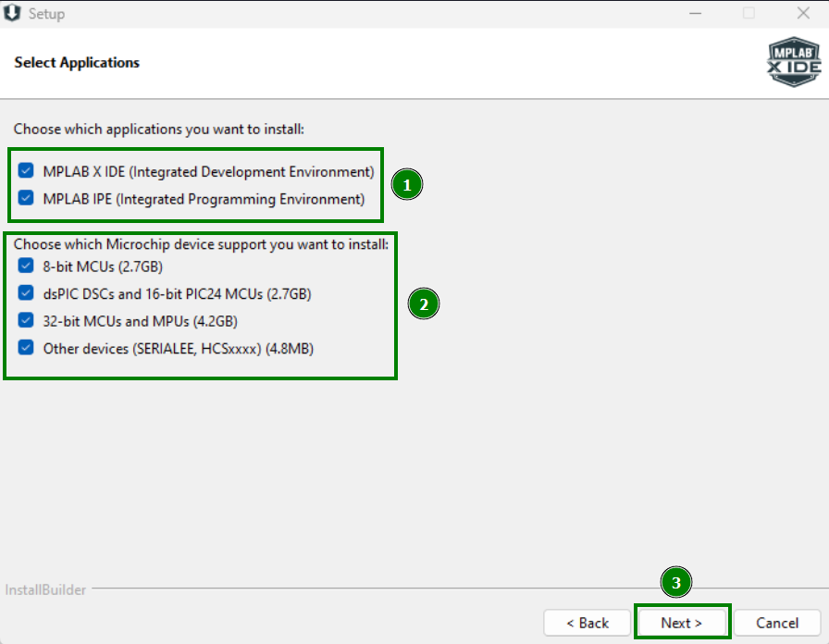Click the 'Setup' window title text
The height and width of the screenshot is (644, 829).
pyautogui.click(x=46, y=14)
